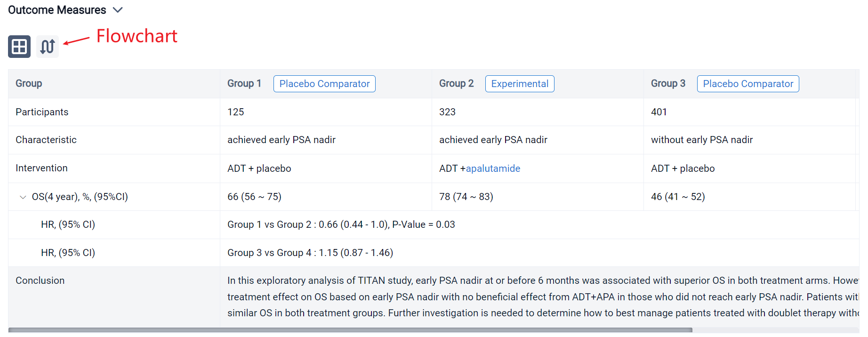
Task: Click the horizontal scrollbar at bottom
Action: coord(350,330)
